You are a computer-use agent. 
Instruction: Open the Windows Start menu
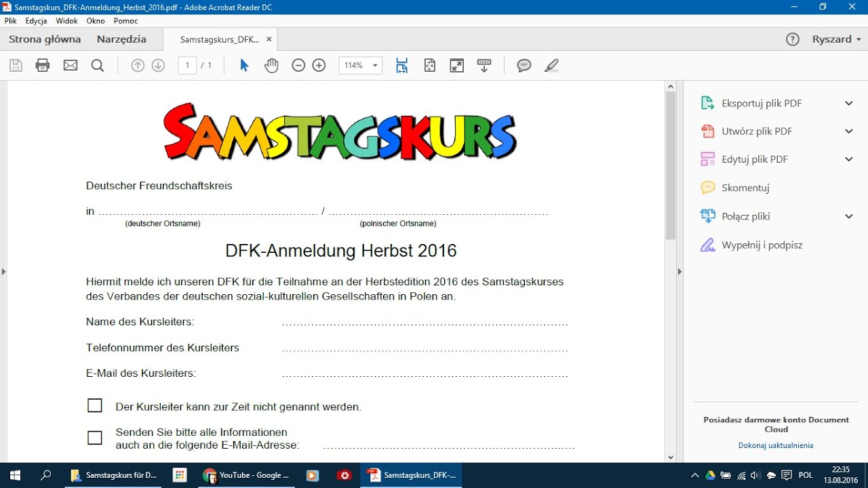pyautogui.click(x=15, y=475)
